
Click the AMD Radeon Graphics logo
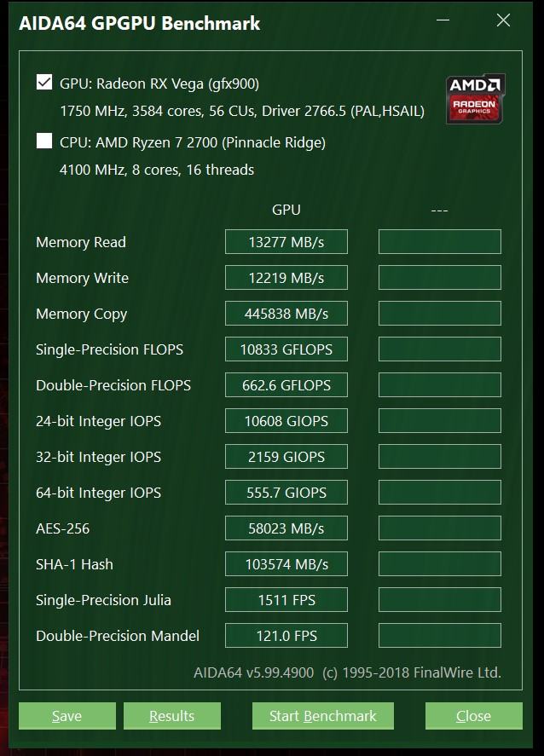click(x=477, y=96)
